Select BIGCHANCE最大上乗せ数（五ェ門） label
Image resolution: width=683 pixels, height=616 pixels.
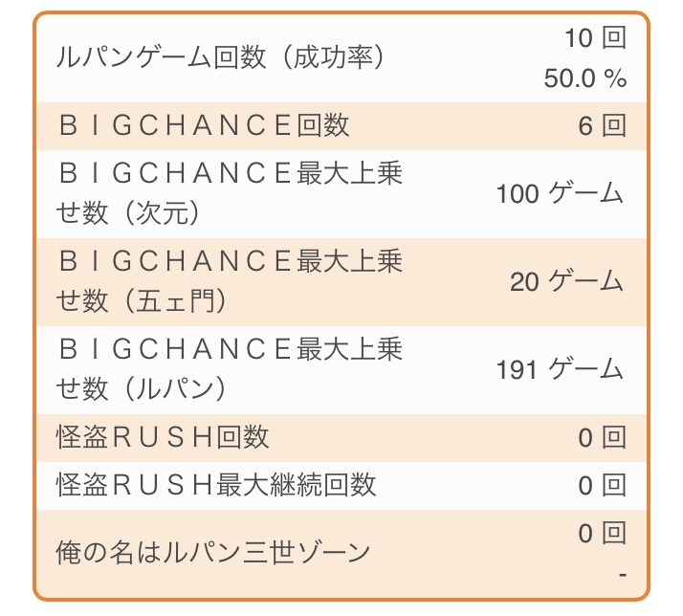click(230, 281)
